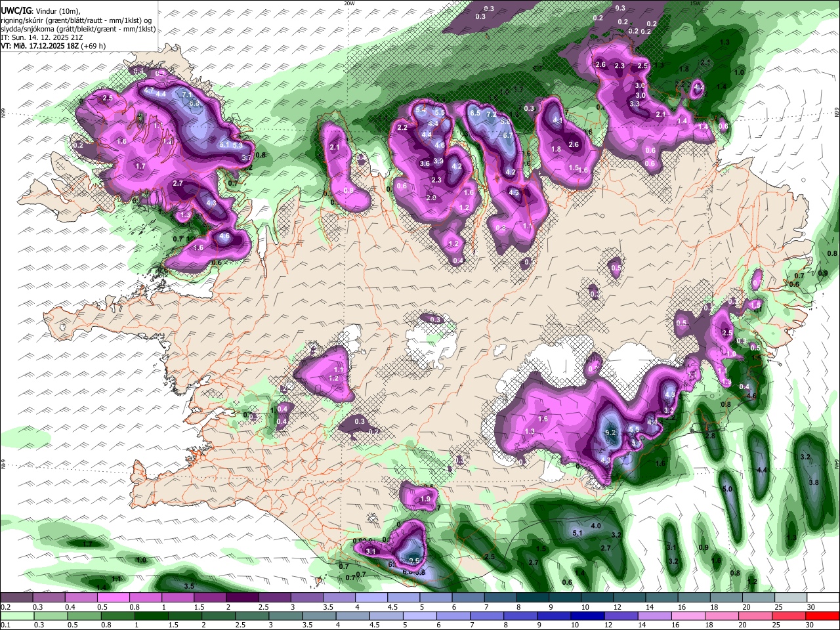Select the rain legend swatch between 16 and 18
840x630 pixels.
tap(689, 616)
